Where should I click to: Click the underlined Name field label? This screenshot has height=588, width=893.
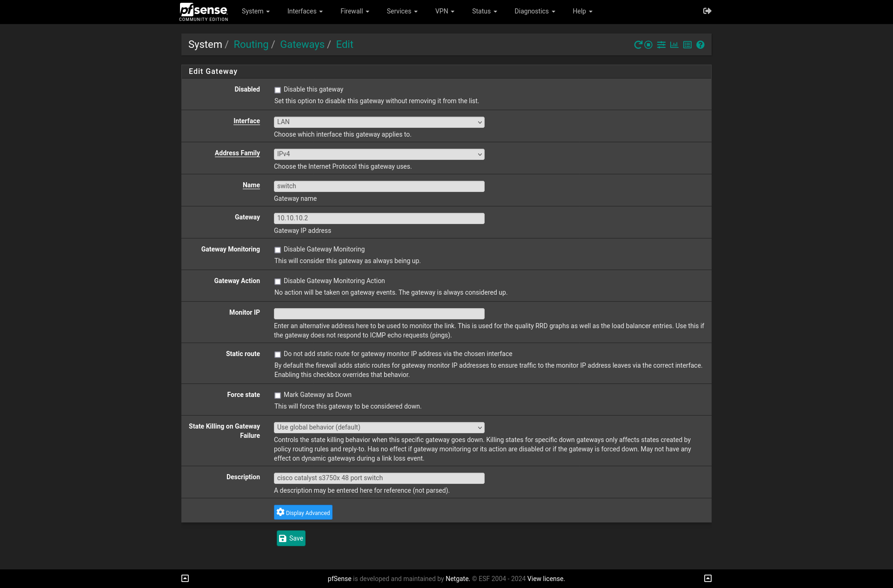pyautogui.click(x=251, y=185)
